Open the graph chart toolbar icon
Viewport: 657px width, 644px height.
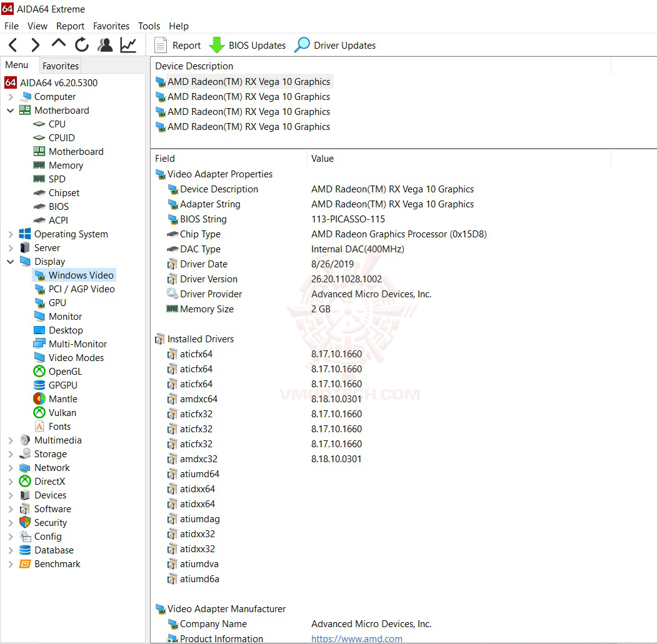tap(128, 45)
